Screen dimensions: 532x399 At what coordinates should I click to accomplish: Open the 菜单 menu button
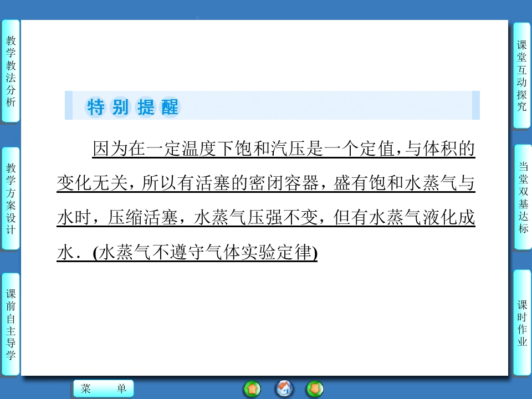click(103, 389)
